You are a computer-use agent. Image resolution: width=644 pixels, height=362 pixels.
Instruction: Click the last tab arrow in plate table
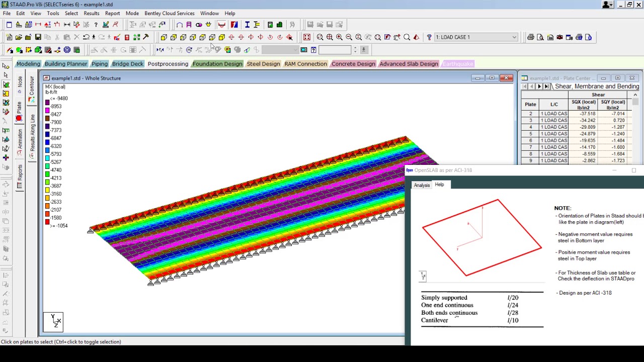[x=546, y=86]
